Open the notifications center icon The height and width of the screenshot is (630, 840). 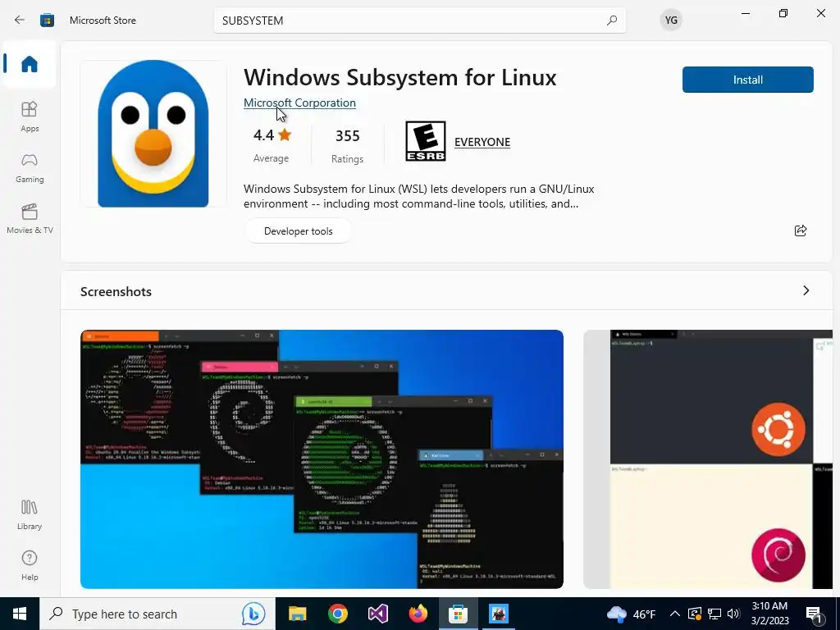point(814,614)
